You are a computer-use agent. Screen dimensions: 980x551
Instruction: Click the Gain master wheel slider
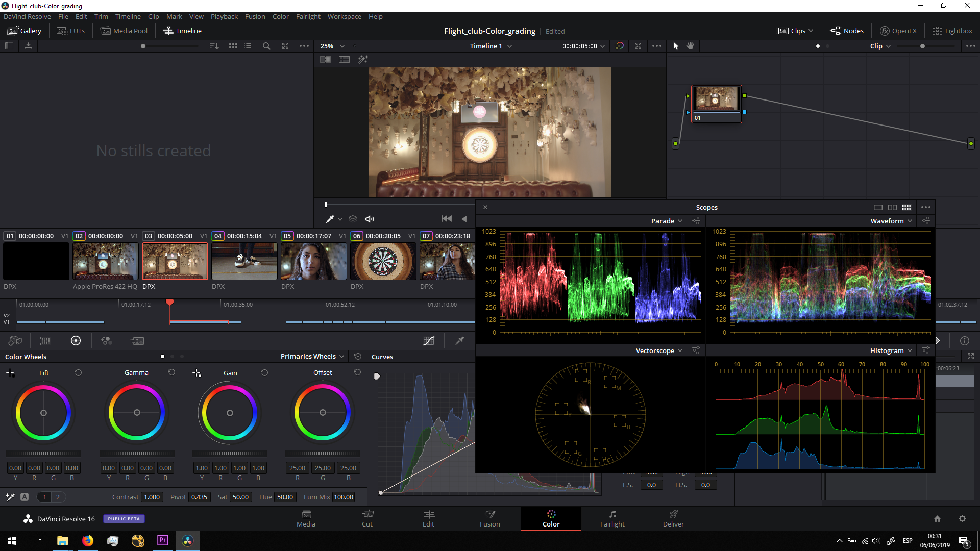point(230,454)
